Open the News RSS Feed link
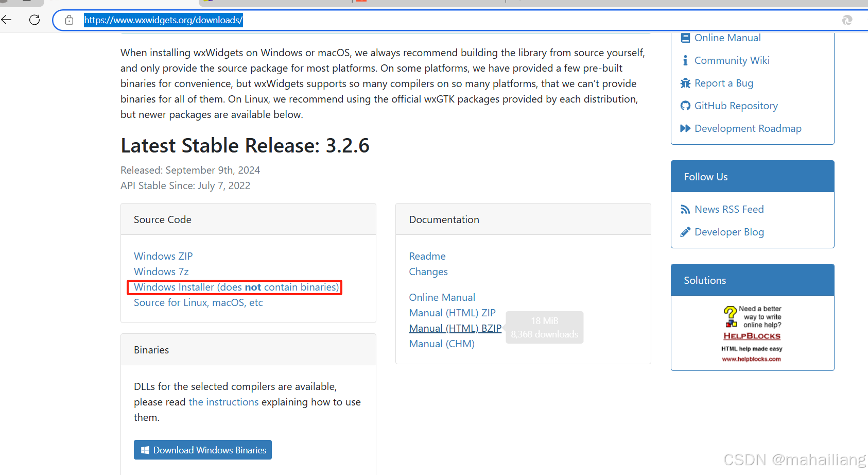The image size is (868, 475). point(729,209)
